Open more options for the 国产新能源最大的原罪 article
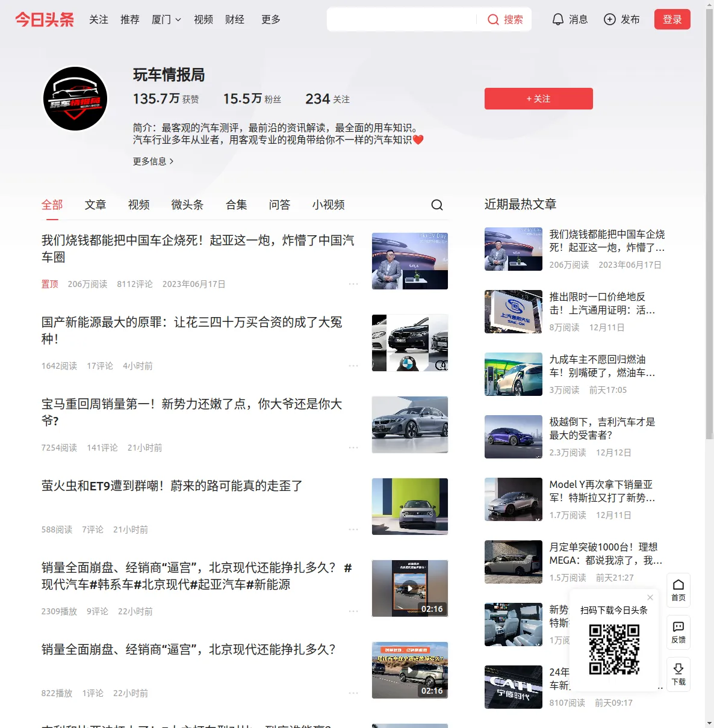 point(353,366)
